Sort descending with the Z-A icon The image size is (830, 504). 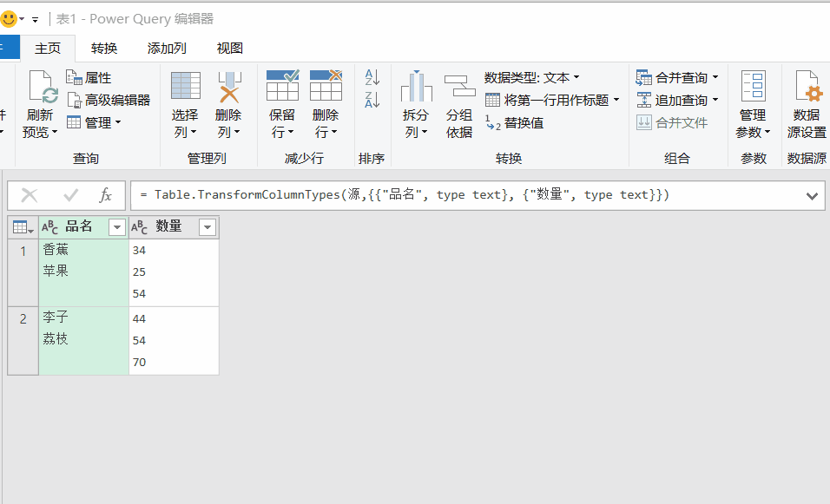coord(372,100)
